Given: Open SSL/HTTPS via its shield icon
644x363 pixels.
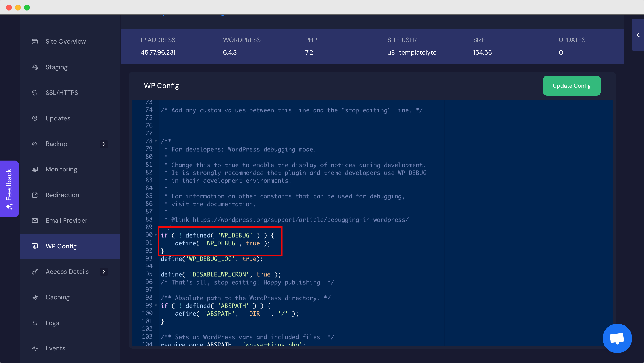Looking at the screenshot, I should [35, 93].
